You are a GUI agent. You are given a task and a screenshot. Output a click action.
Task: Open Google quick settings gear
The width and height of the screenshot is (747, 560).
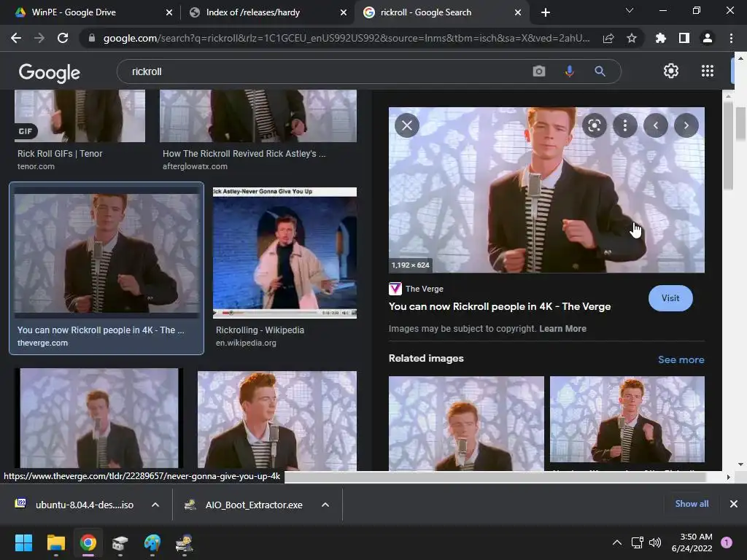671,71
